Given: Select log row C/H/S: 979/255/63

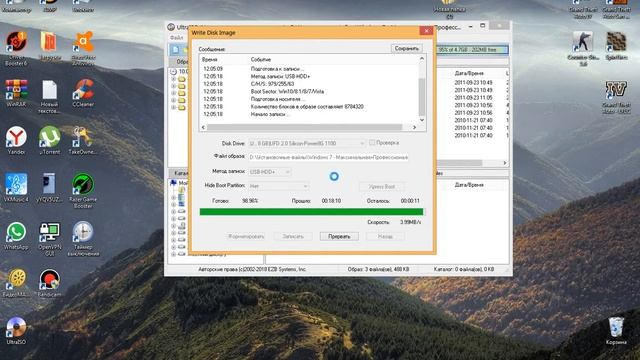Looking at the screenshot, I should (x=310, y=84).
